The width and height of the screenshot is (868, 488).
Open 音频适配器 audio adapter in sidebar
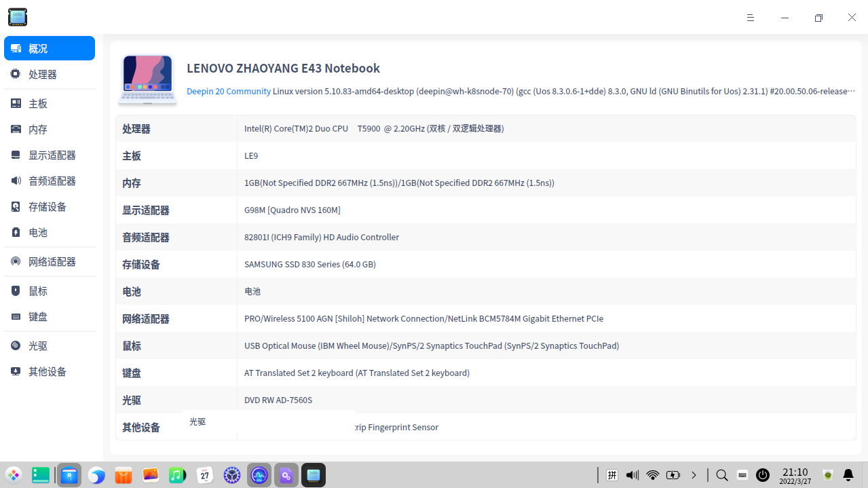click(50, 181)
